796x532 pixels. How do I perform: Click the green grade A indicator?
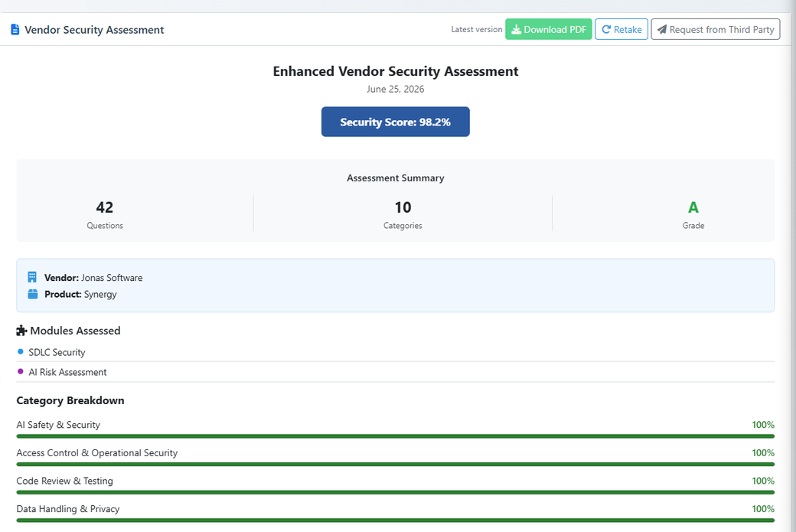tap(693, 207)
